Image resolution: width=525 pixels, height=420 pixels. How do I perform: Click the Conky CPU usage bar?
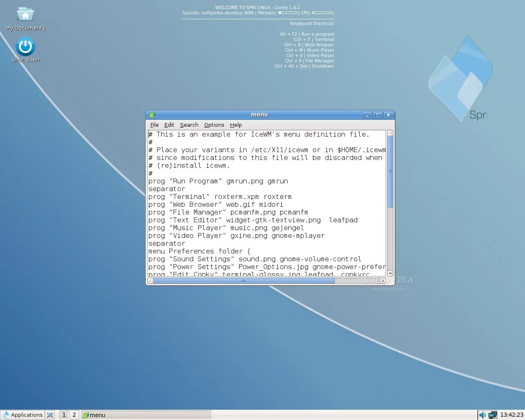(322, 13)
